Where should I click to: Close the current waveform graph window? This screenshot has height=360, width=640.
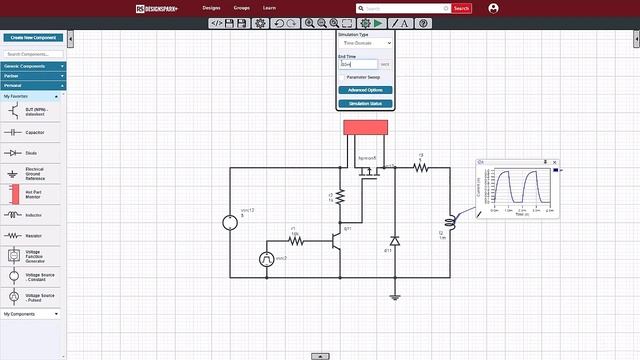click(555, 162)
